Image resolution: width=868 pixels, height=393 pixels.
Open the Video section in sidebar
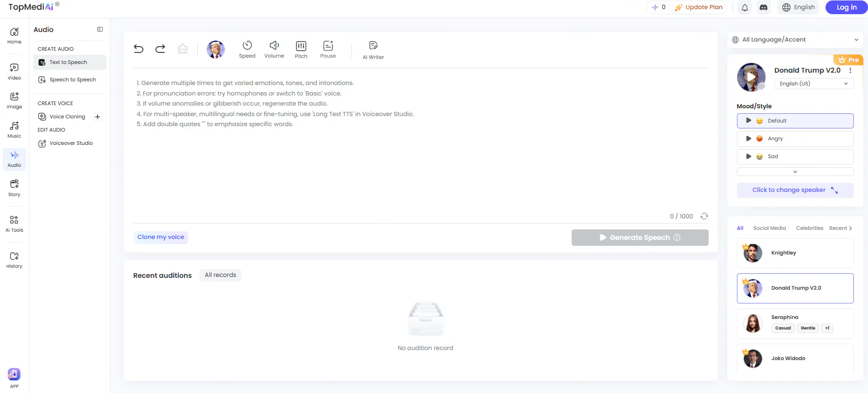[14, 72]
